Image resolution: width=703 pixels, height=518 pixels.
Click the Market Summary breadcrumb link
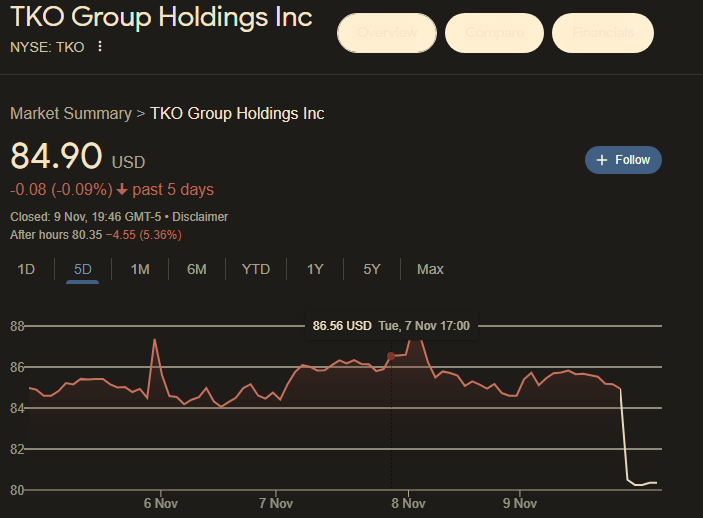70,113
